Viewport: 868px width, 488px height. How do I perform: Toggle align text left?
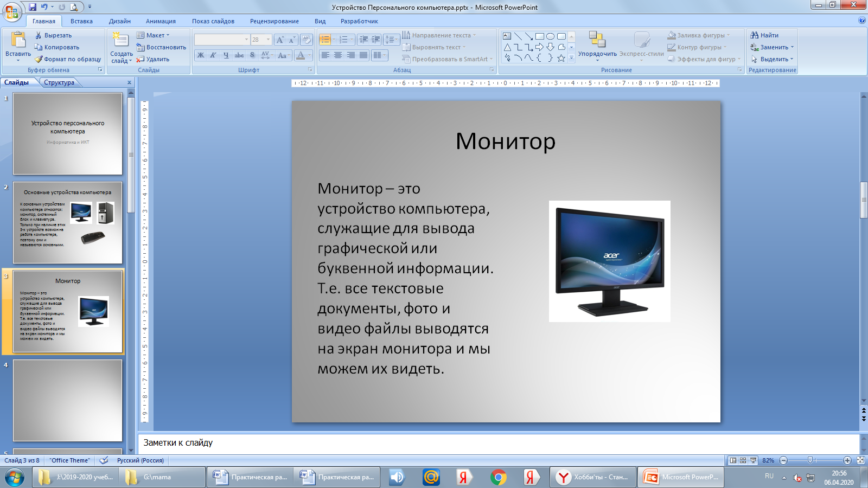[x=325, y=55]
